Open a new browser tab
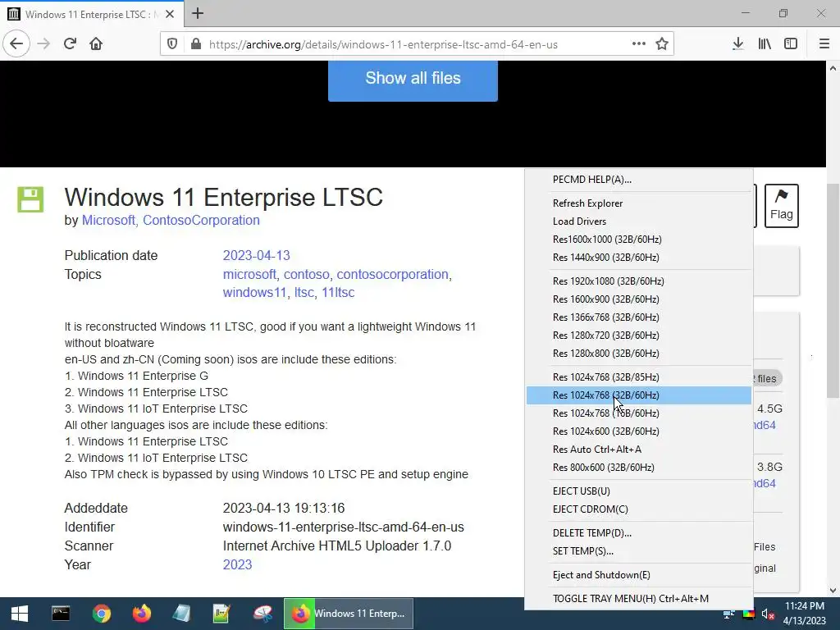 198,13
